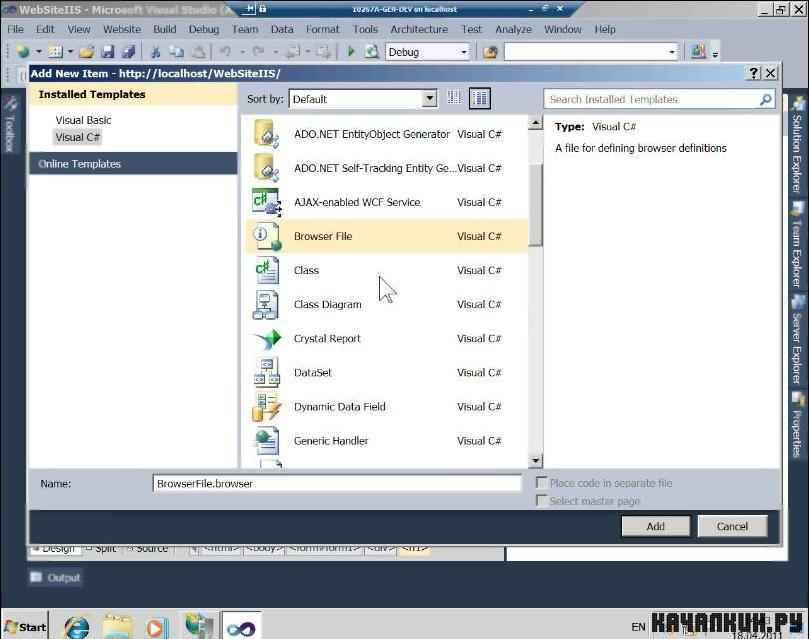Viewport: 809px width, 639px height.
Task: Select the Dynamic Data Field icon
Action: 266,406
